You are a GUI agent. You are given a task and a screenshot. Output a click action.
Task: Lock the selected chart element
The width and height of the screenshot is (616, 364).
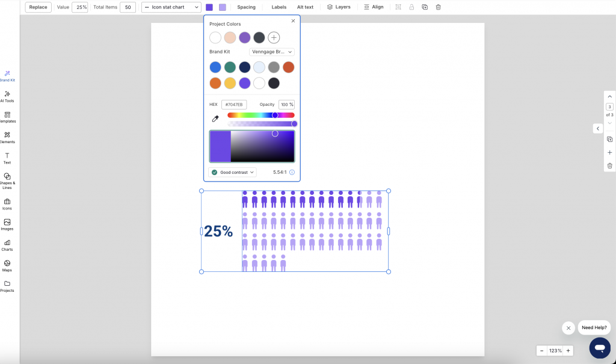coord(410,7)
